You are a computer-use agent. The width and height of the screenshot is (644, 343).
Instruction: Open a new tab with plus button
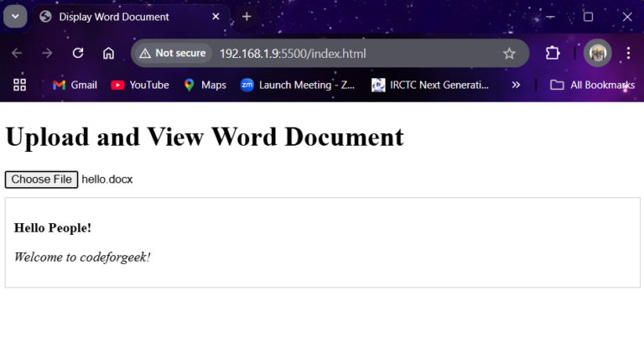click(247, 17)
